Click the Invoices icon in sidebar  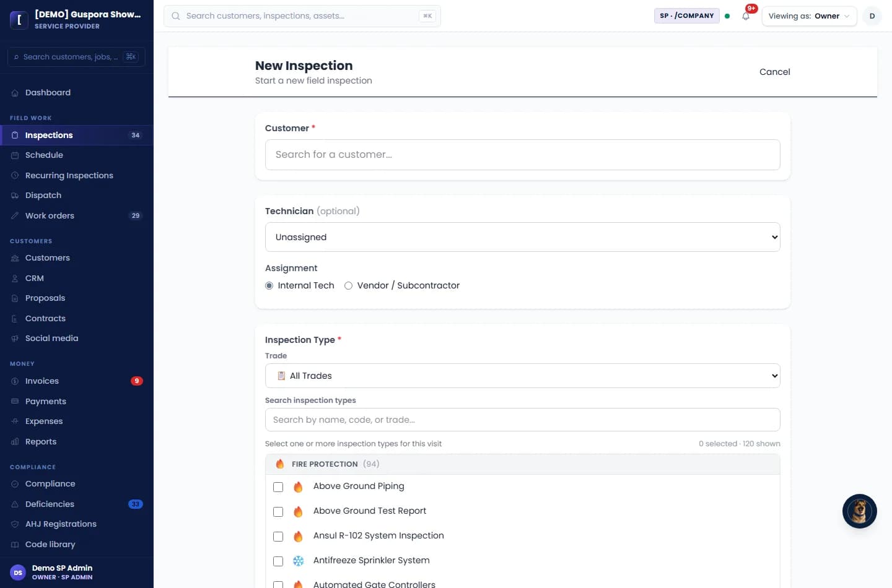tap(15, 381)
